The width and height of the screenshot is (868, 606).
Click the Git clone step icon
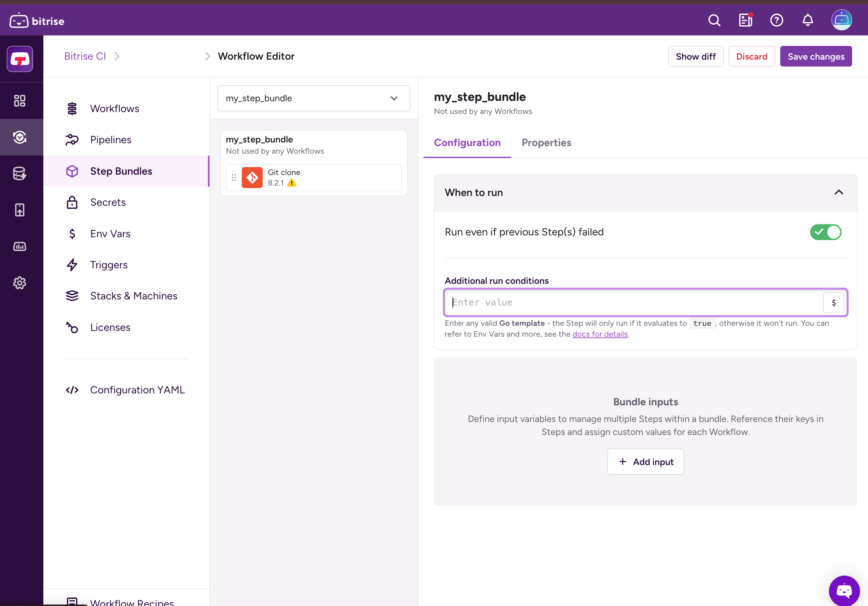click(x=252, y=178)
